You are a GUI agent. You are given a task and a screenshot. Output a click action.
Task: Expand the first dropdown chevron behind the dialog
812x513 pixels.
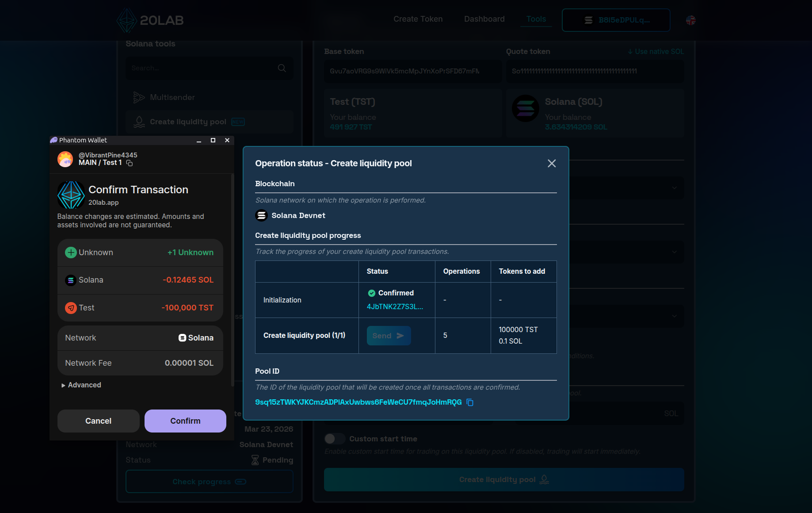pos(675,188)
